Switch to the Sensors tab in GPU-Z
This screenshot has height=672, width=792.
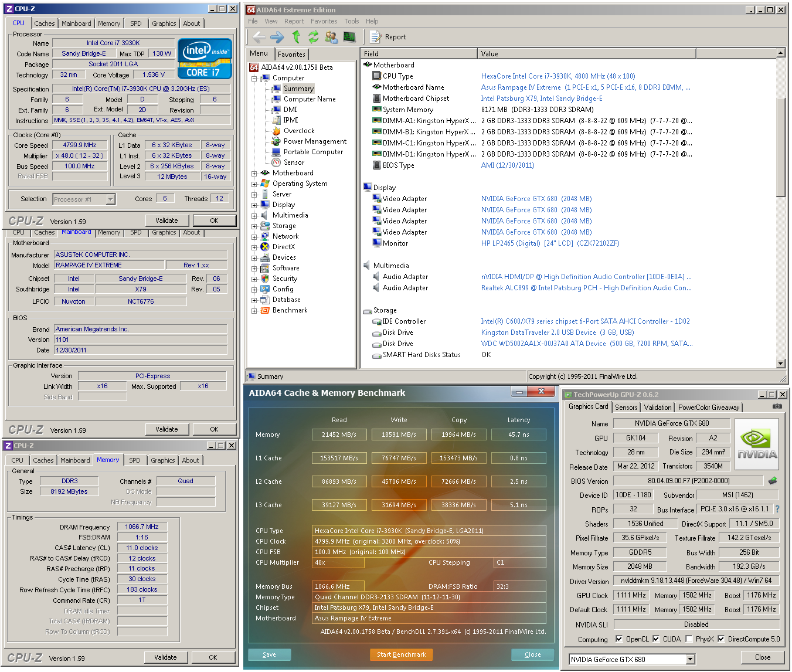[x=626, y=407]
